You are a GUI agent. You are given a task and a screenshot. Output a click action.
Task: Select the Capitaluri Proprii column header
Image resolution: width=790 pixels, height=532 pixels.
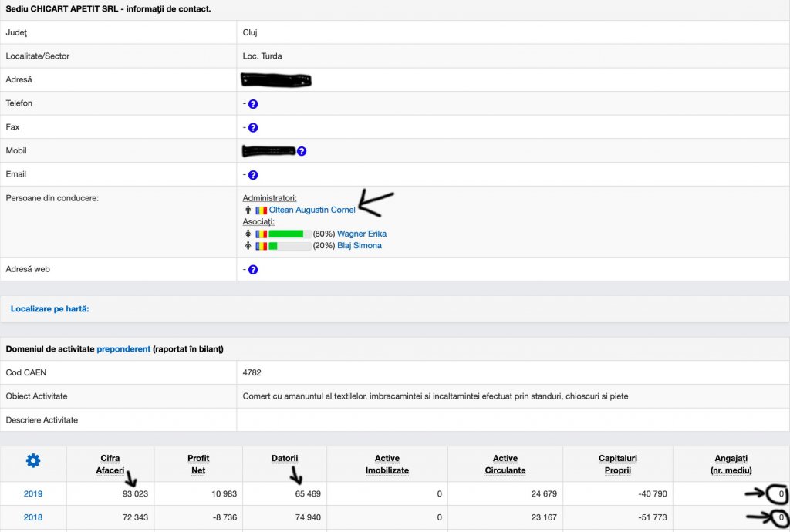pos(618,464)
